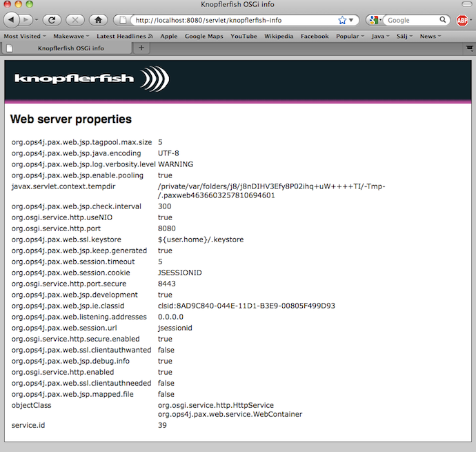Viewport: 476px width, 452px height.
Task: Click the Web server properties heading
Action: [71, 119]
